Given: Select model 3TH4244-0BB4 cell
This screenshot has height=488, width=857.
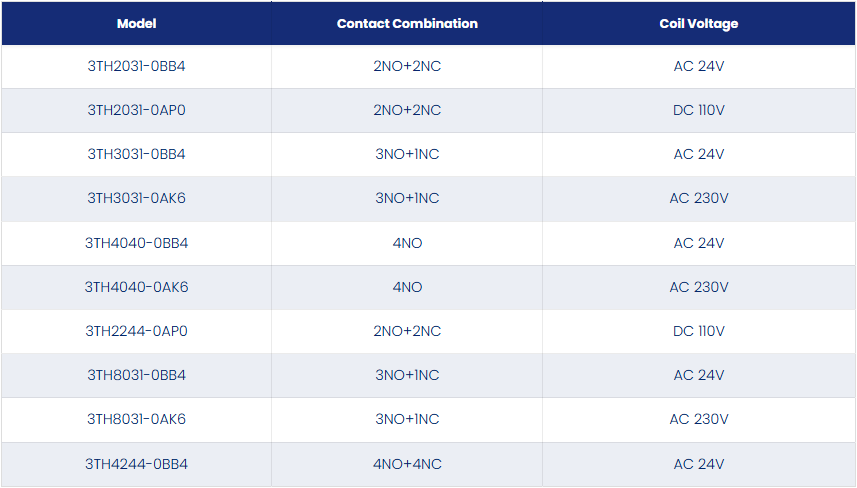Looking at the screenshot, I should [x=137, y=464].
